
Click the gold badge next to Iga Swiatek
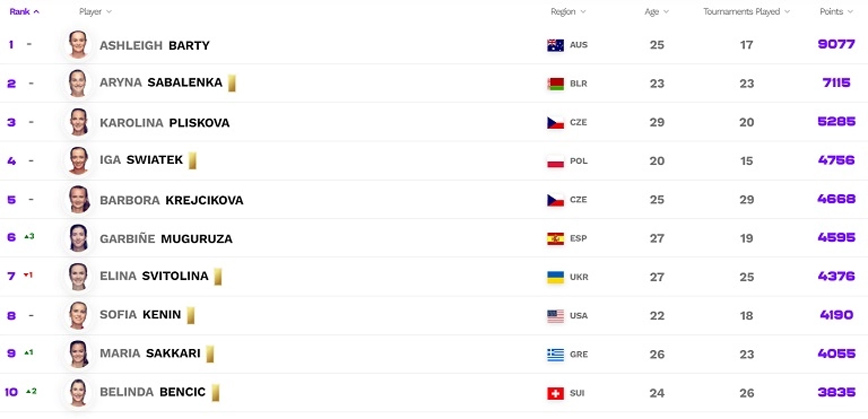click(x=193, y=160)
